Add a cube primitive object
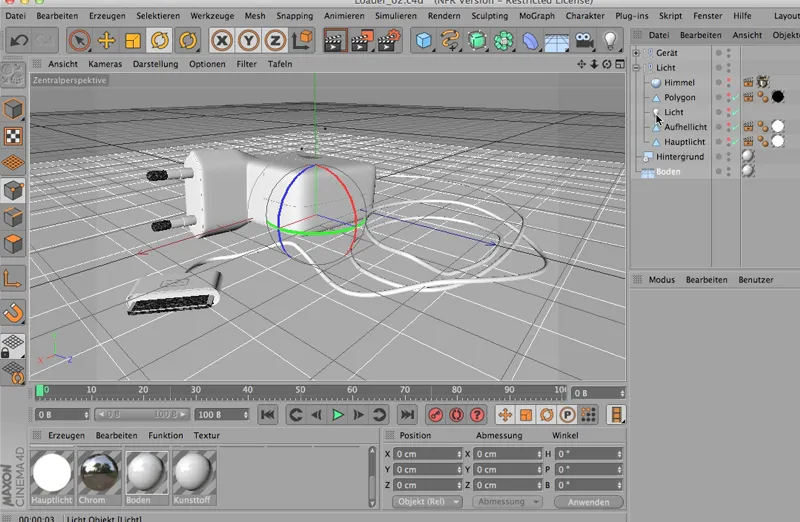Viewport: 800px width, 522px height. (x=423, y=40)
